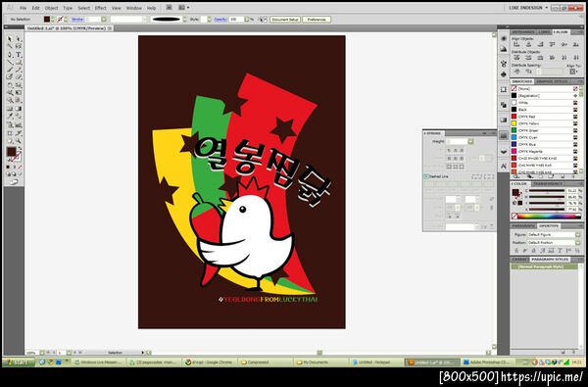
Task: Switch to the Paragraph tab
Action: tap(523, 226)
